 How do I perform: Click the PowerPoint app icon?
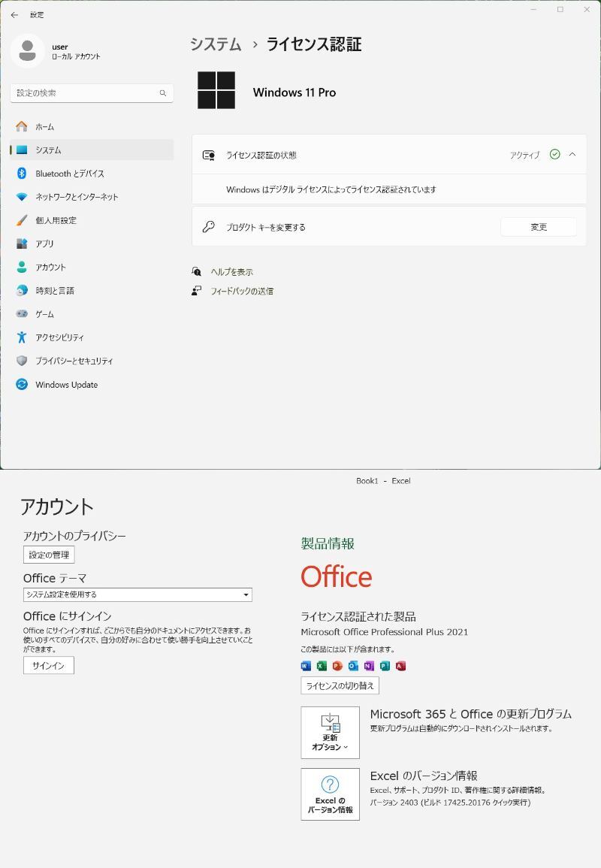tap(337, 665)
